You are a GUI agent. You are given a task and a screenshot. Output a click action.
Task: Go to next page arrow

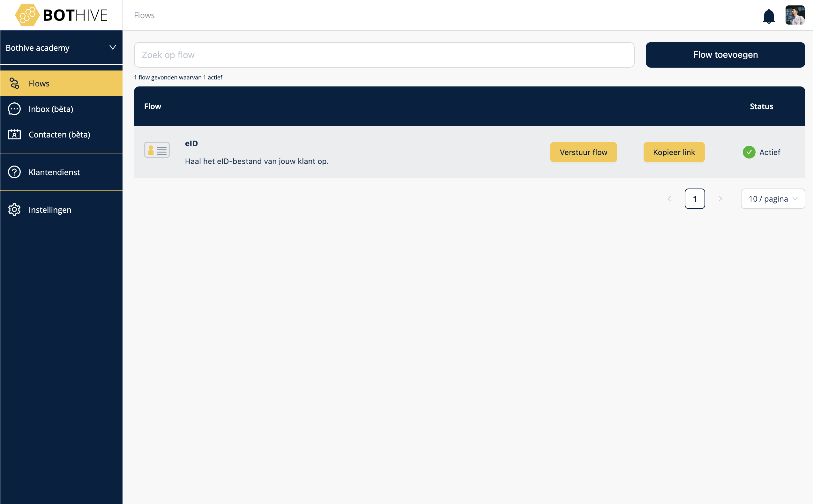720,199
